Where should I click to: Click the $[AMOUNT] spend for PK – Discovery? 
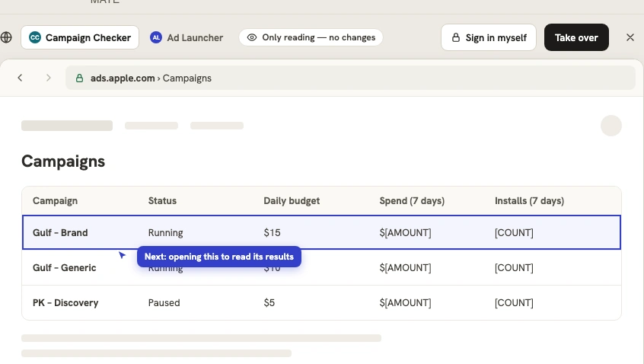click(406, 303)
